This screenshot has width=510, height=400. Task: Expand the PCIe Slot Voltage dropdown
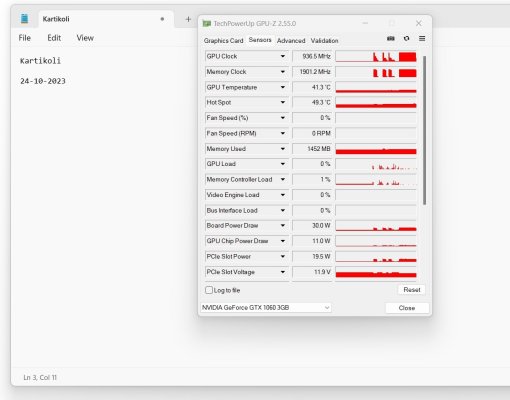click(x=283, y=272)
